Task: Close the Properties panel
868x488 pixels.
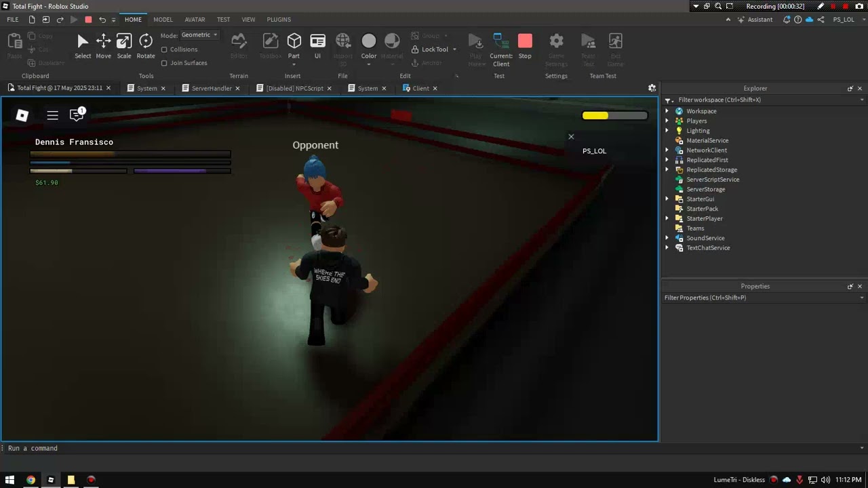Action: coord(860,286)
